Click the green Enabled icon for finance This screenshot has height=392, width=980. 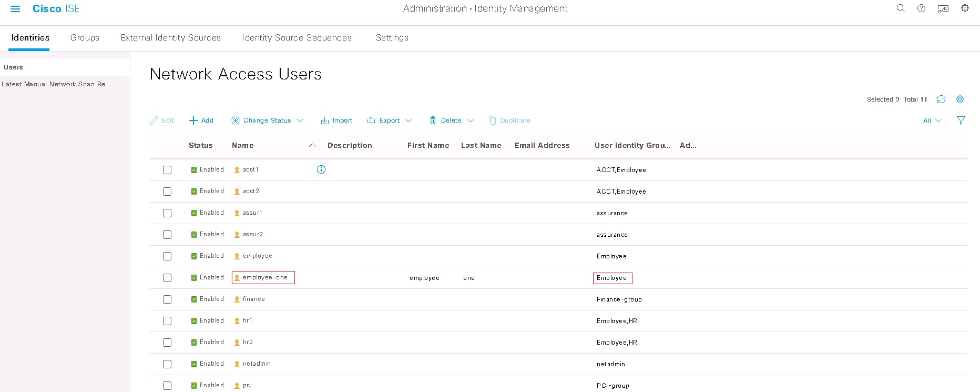point(194,299)
